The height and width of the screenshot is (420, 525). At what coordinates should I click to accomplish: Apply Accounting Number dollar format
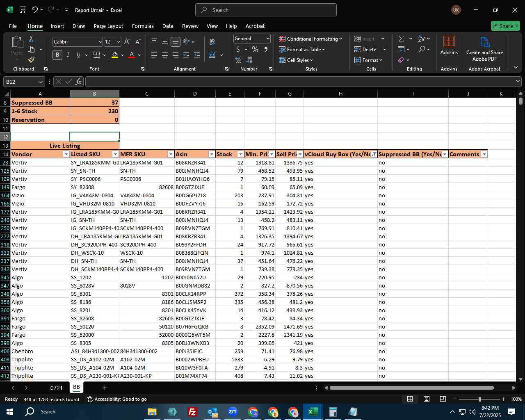tap(238, 50)
